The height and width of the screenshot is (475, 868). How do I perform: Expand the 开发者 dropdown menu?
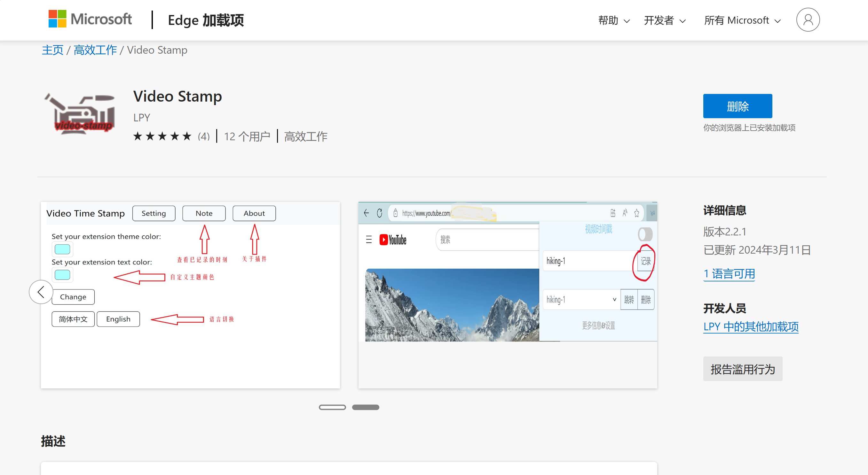click(664, 20)
